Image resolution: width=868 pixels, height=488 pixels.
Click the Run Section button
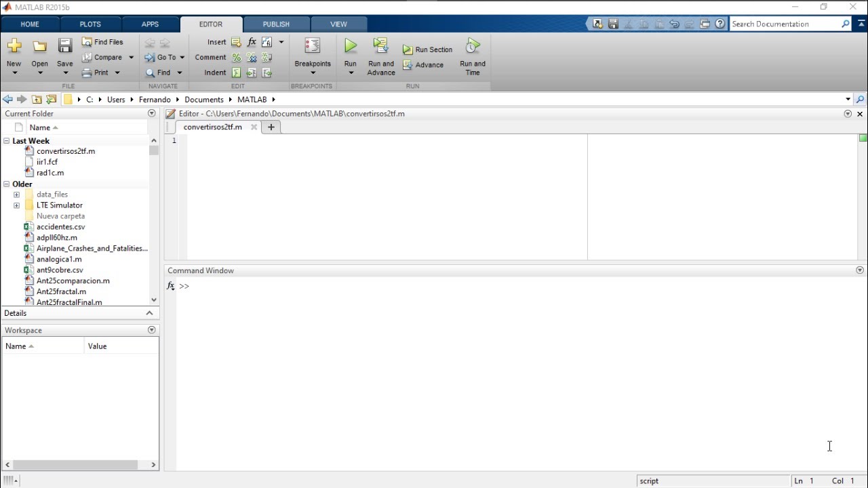pyautogui.click(x=427, y=49)
